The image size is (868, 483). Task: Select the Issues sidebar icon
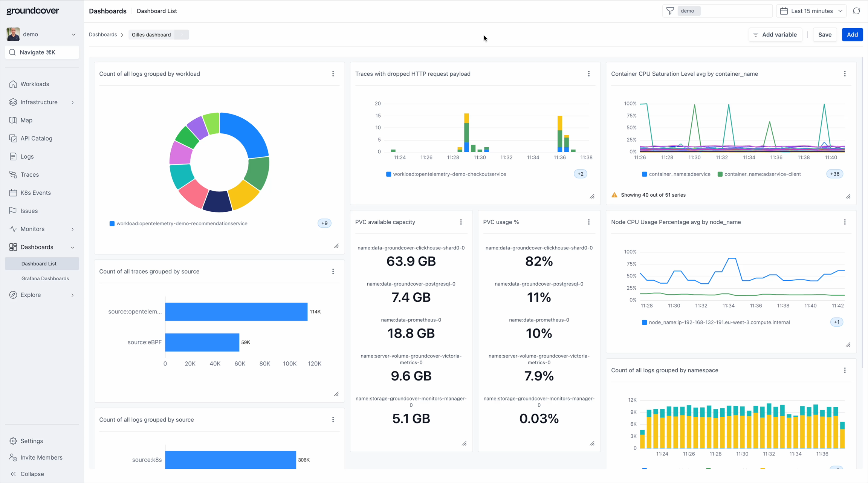pos(14,211)
